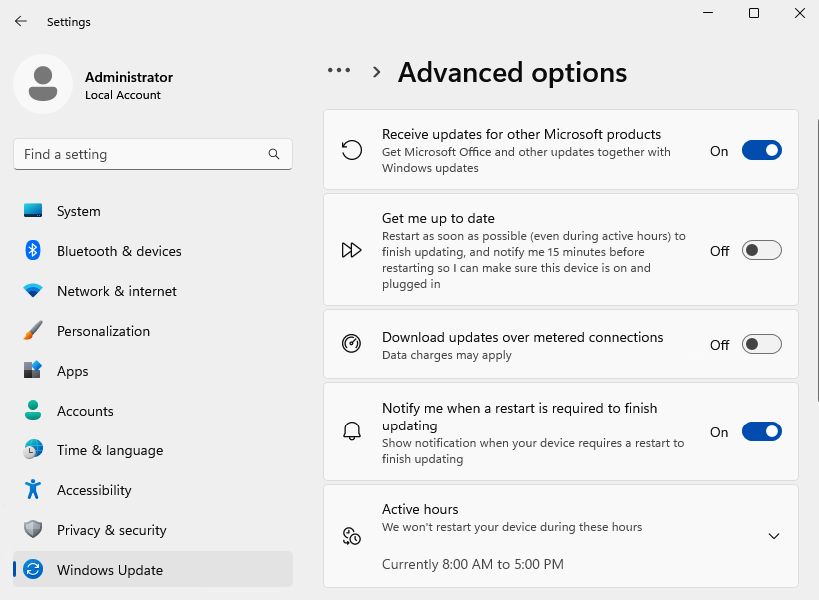Select the Apps section icon

coord(32,371)
